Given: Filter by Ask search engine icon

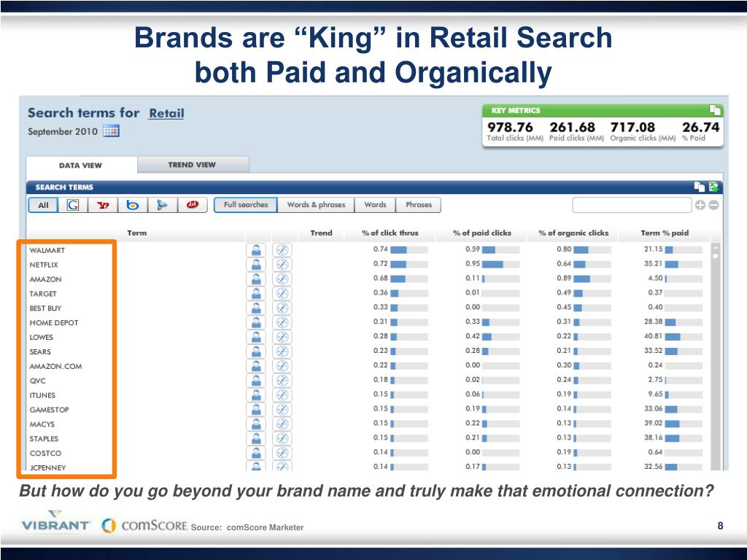Looking at the screenshot, I should coord(193,205).
